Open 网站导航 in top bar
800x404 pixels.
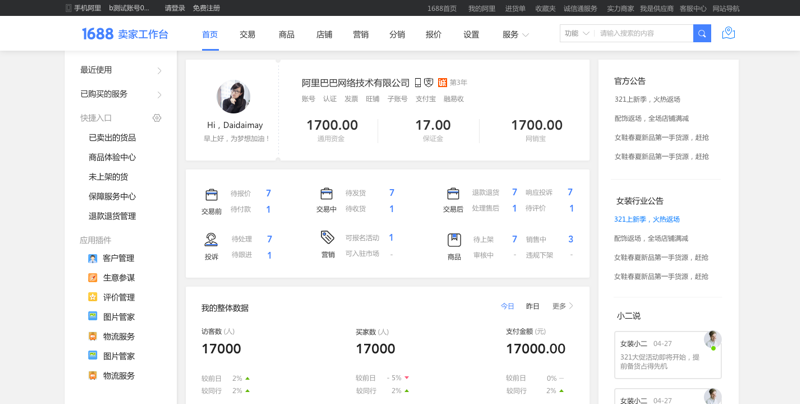coord(726,9)
